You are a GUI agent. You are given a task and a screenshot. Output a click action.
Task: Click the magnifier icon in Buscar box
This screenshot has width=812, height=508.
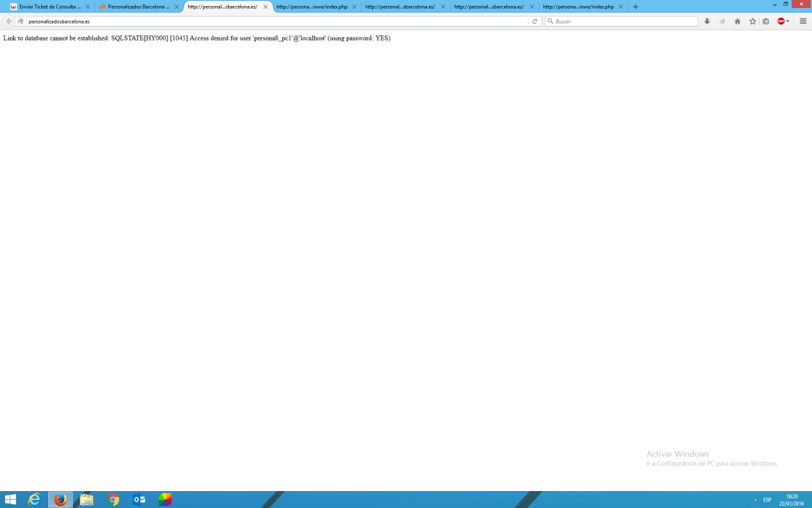551,21
